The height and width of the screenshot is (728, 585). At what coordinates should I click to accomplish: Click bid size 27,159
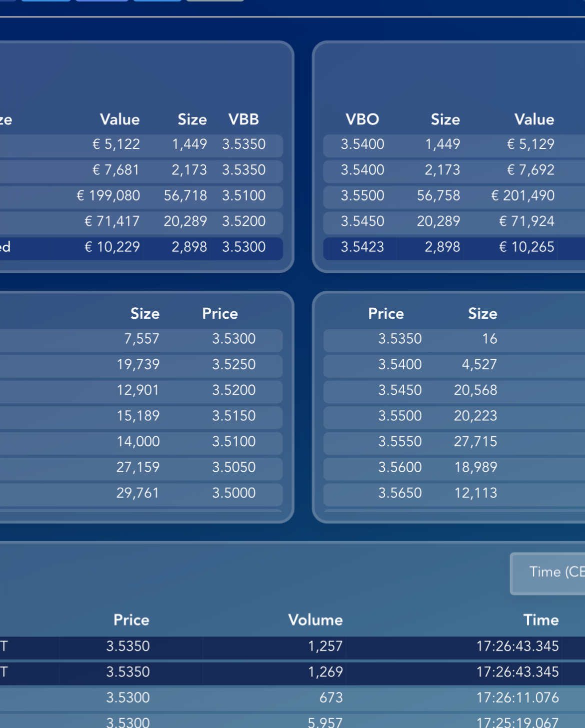[138, 467]
